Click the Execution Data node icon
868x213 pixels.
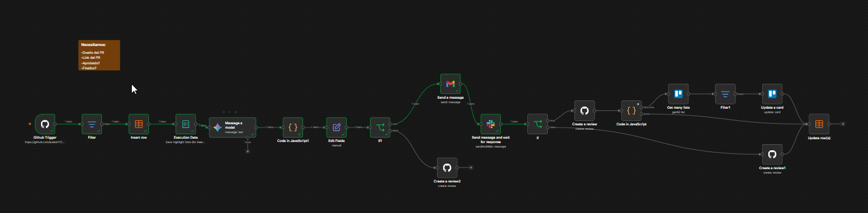(x=186, y=125)
